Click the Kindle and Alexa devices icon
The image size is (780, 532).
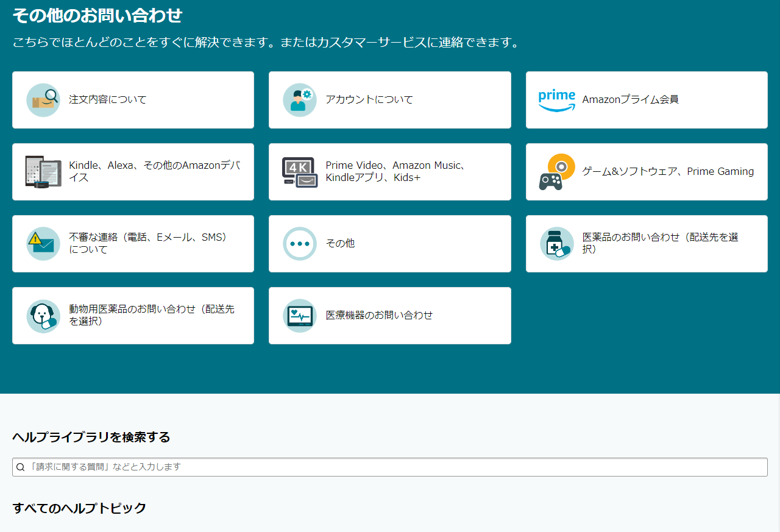coord(43,172)
